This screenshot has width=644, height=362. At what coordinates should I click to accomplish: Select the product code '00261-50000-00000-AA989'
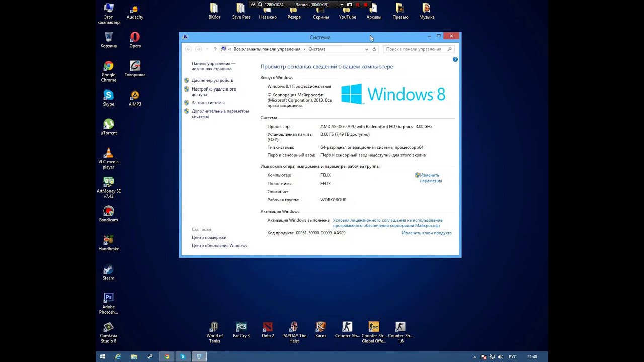coord(320,233)
